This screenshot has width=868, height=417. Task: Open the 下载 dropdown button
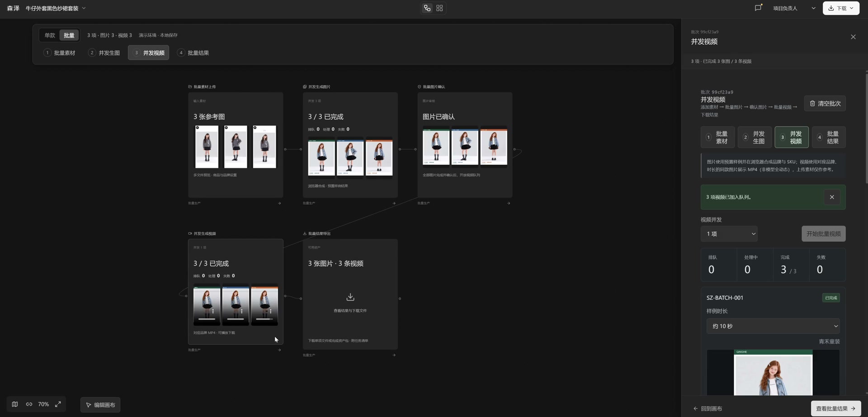(x=841, y=8)
